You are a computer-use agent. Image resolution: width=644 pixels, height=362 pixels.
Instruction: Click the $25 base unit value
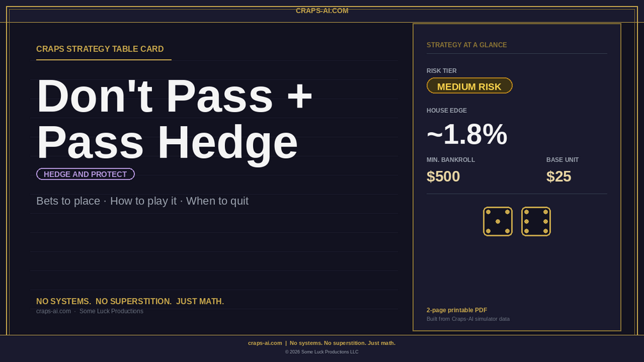559,176
